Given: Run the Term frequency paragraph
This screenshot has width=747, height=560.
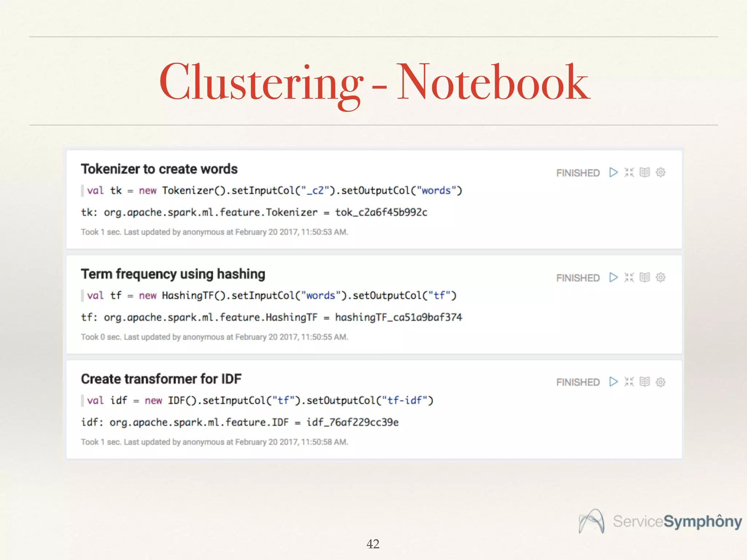Looking at the screenshot, I should (x=614, y=277).
